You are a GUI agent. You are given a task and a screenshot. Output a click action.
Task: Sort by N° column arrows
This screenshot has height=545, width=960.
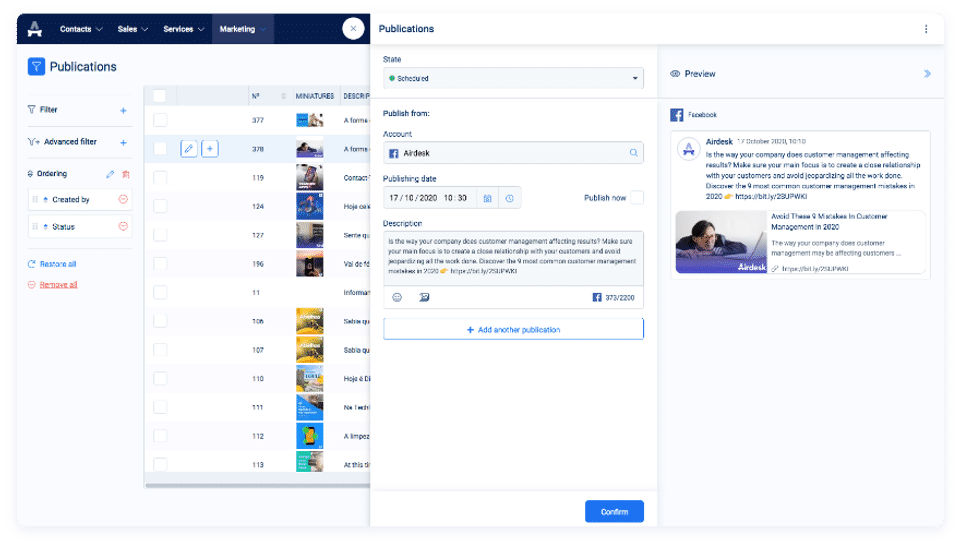(283, 96)
